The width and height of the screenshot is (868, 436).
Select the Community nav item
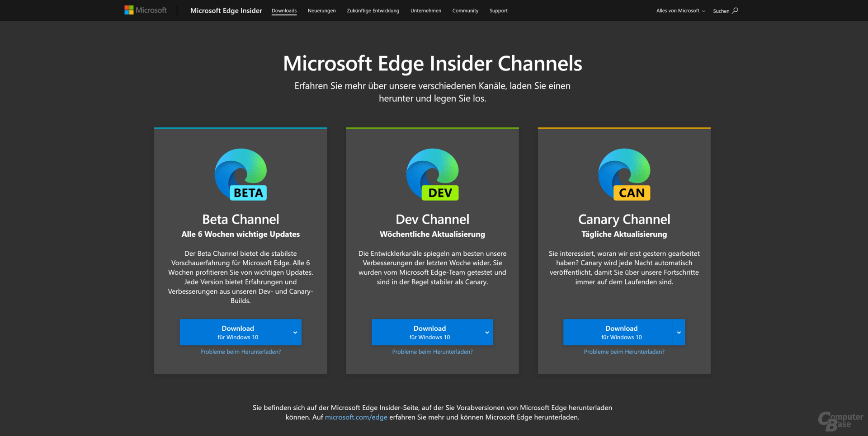click(x=465, y=10)
